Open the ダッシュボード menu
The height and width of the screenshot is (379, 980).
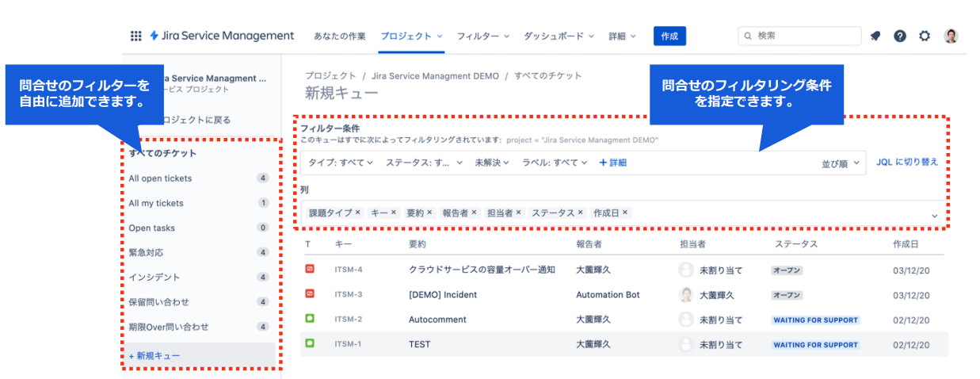click(559, 36)
